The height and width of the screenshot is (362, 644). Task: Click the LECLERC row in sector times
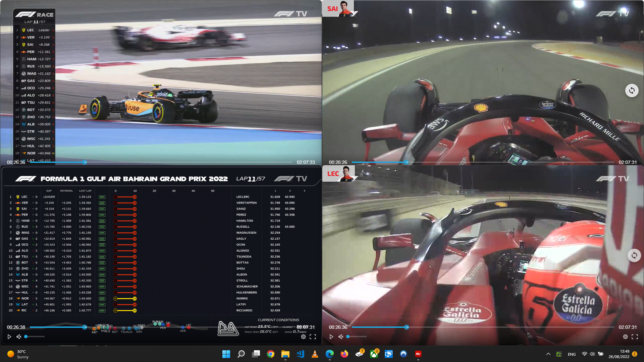271,197
